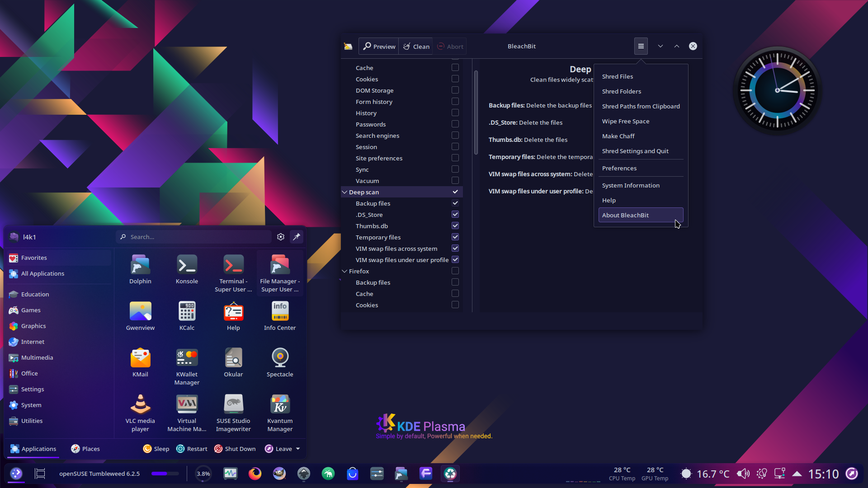Viewport: 868px width, 488px height.
Task: Switch to the Places tab
Action: point(85,449)
